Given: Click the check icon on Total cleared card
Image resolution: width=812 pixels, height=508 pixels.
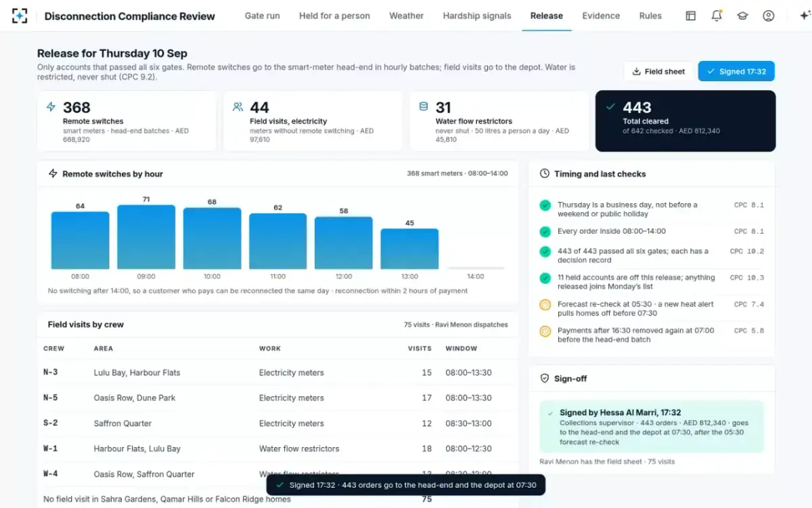Looking at the screenshot, I should coord(610,106).
